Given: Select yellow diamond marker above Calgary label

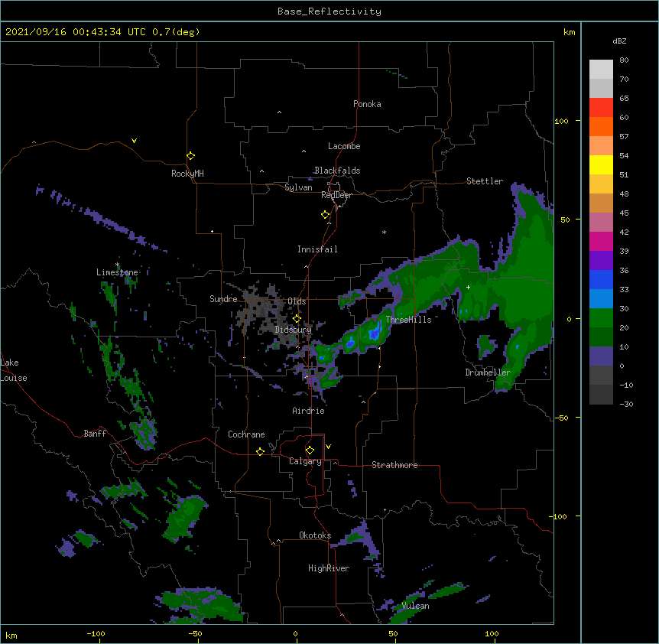Looking at the screenshot, I should click(310, 450).
